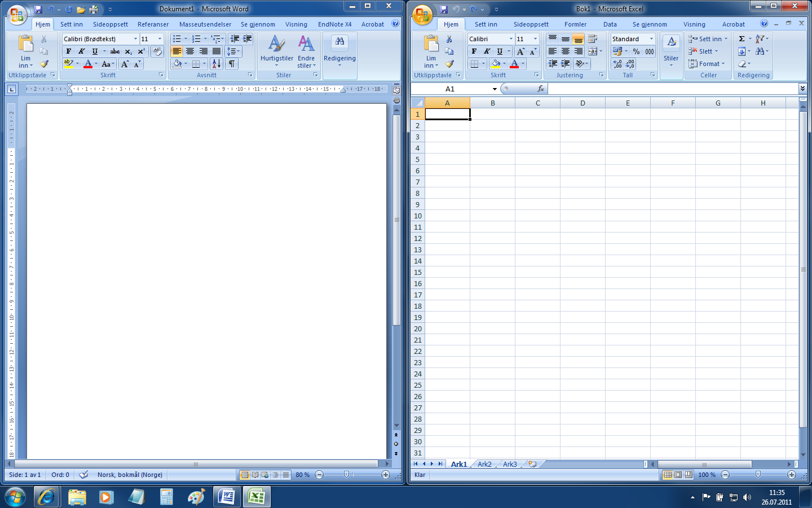Image resolution: width=812 pixels, height=508 pixels.
Task: Toggle show paragraph marks in Word
Action: [232, 64]
